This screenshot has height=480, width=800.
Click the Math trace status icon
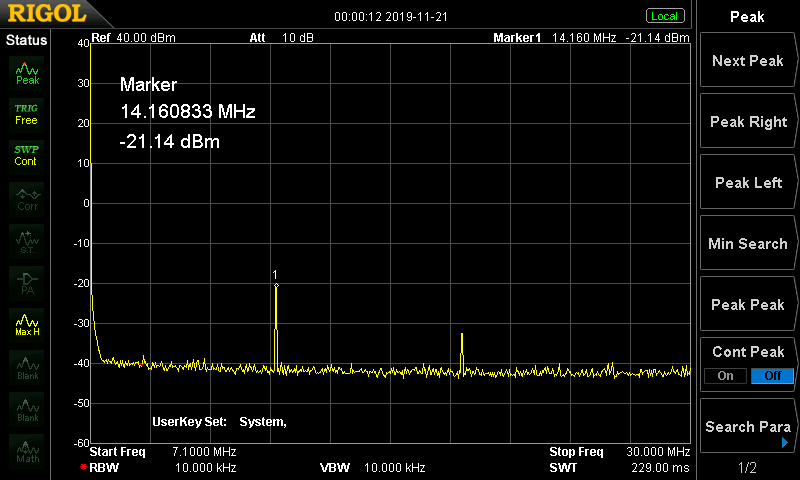[27, 452]
